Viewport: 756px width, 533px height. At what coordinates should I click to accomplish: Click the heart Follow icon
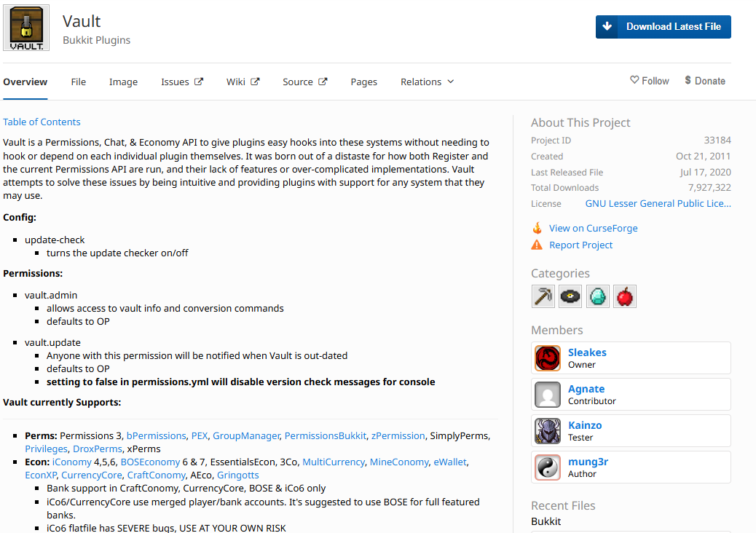(634, 80)
